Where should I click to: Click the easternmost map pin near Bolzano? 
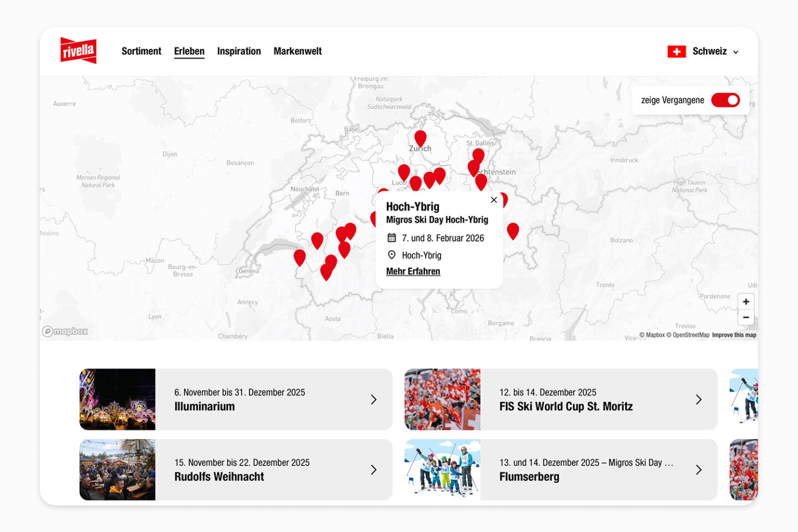513,230
